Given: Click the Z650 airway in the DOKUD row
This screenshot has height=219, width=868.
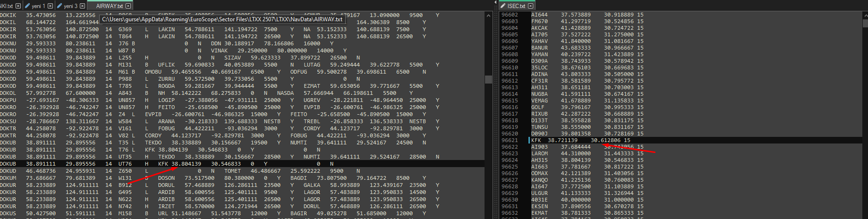Looking at the screenshot, I should pyautogui.click(x=125, y=171).
